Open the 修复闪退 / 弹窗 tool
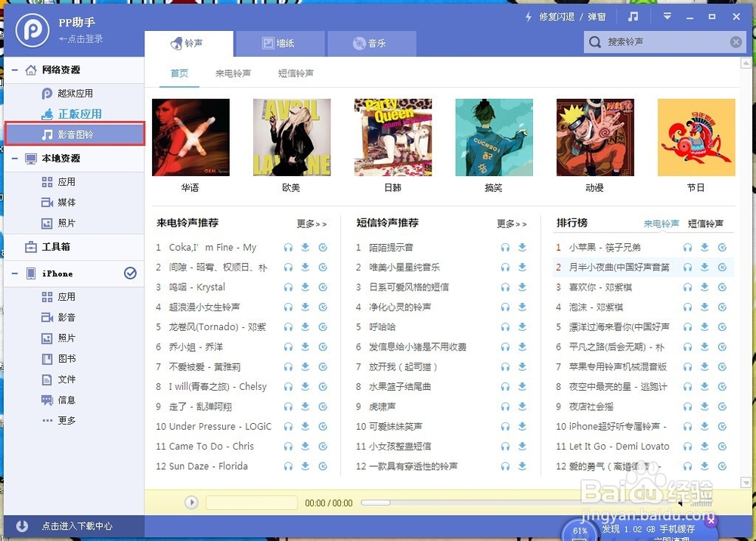The height and width of the screenshot is (541, 756). click(x=565, y=17)
